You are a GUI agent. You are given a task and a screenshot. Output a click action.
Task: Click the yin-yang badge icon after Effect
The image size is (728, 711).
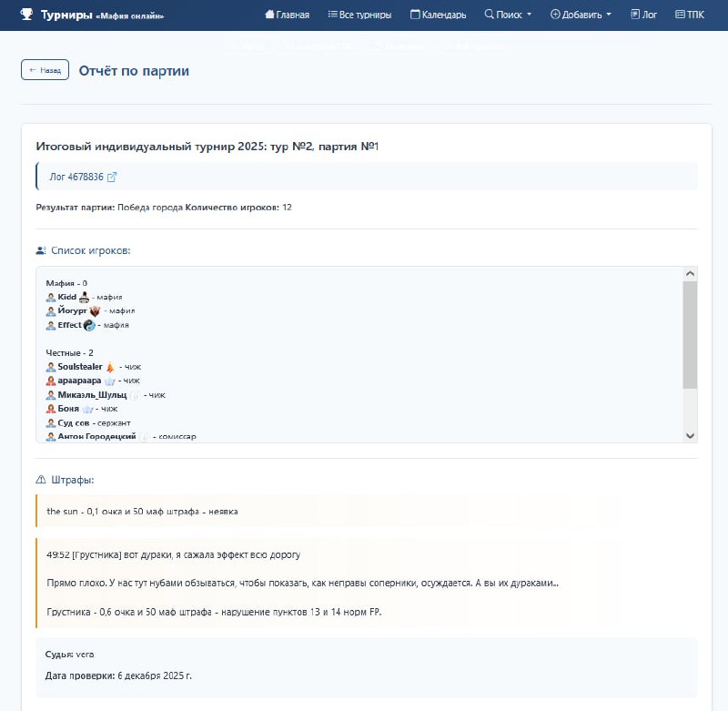coord(89,325)
